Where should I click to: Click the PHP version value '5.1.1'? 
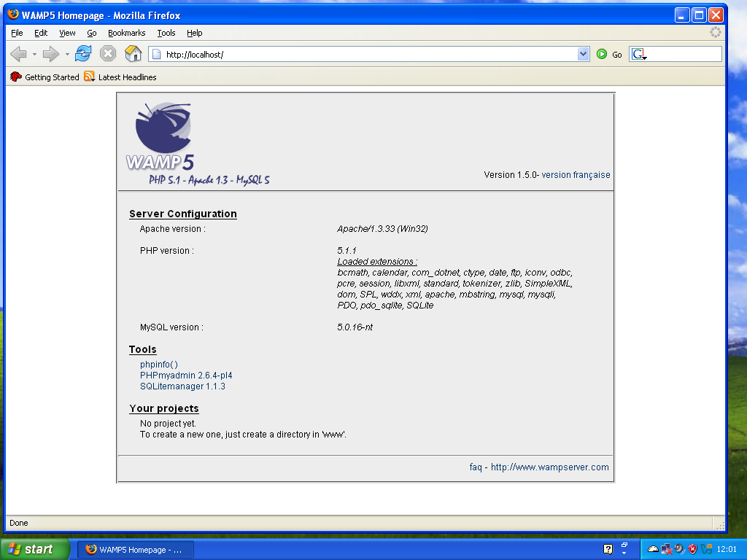pos(347,251)
